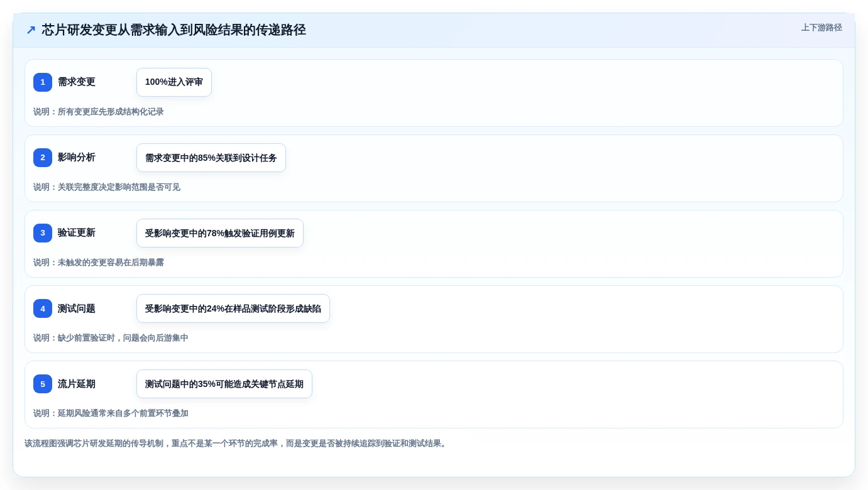Image resolution: width=868 pixels, height=490 pixels.
Task: Click the 验证更新 step label
Action: click(x=77, y=233)
